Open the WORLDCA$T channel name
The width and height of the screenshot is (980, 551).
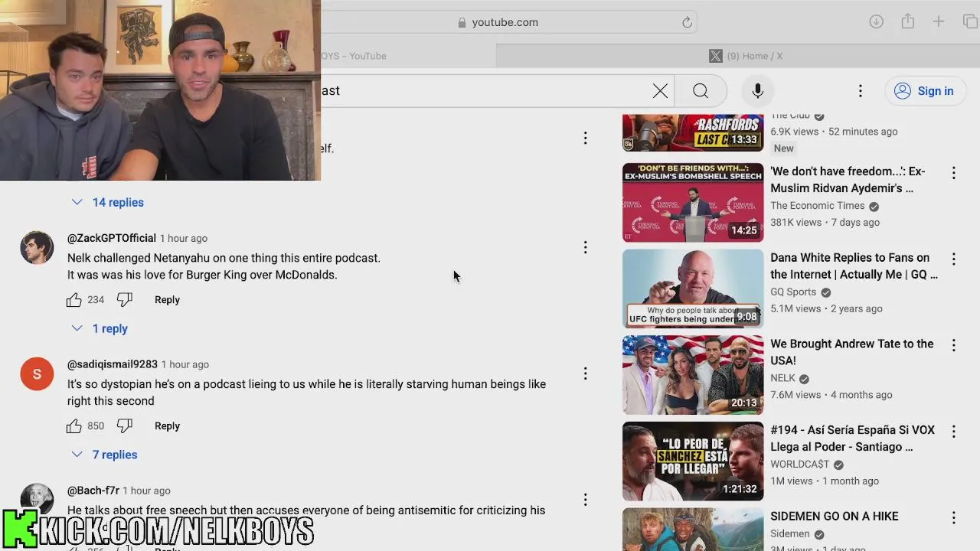pyautogui.click(x=800, y=465)
